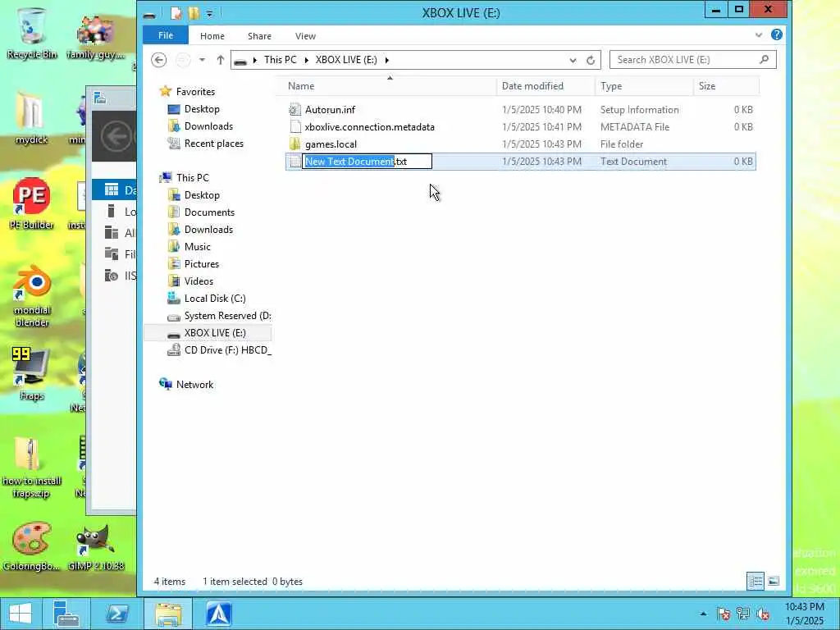Open the Home ribbon tab

[x=212, y=36]
